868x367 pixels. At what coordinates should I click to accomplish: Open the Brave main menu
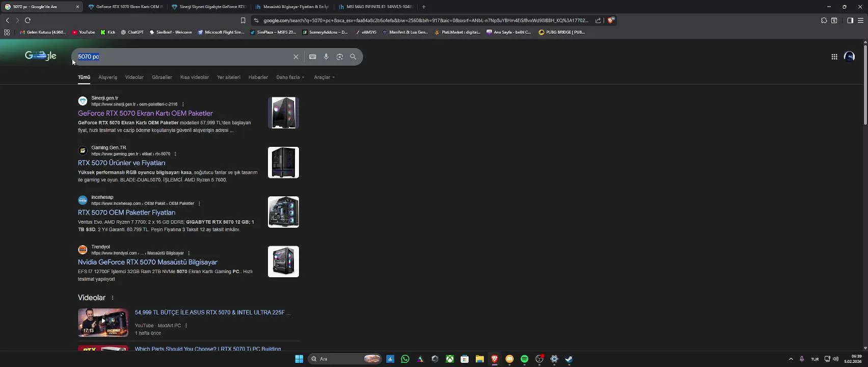tap(860, 20)
